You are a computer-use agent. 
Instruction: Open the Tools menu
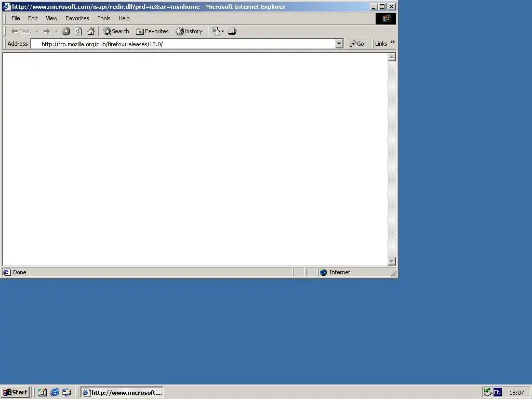[104, 18]
